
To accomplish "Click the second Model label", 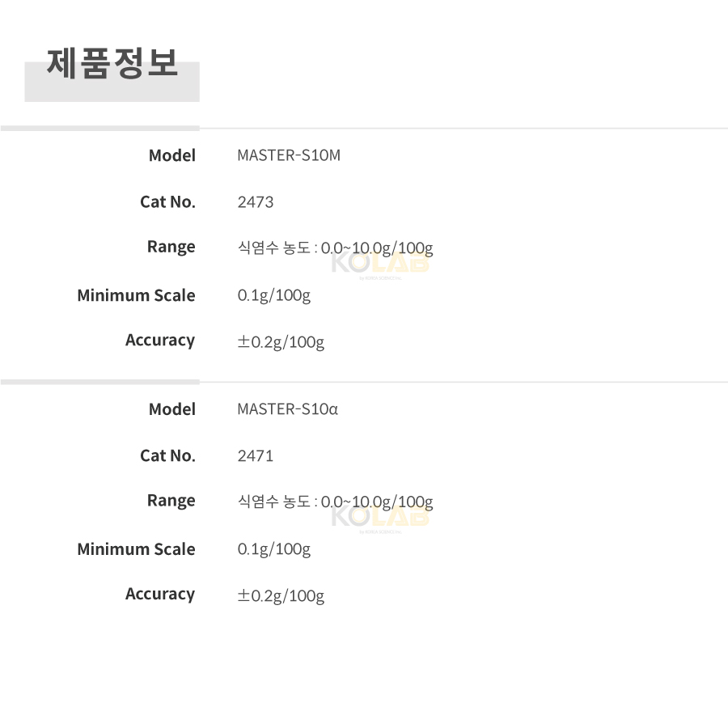I will [172, 409].
